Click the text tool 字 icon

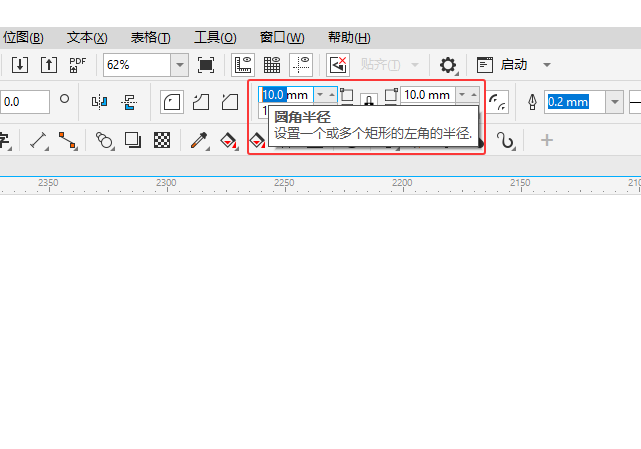pos(5,140)
